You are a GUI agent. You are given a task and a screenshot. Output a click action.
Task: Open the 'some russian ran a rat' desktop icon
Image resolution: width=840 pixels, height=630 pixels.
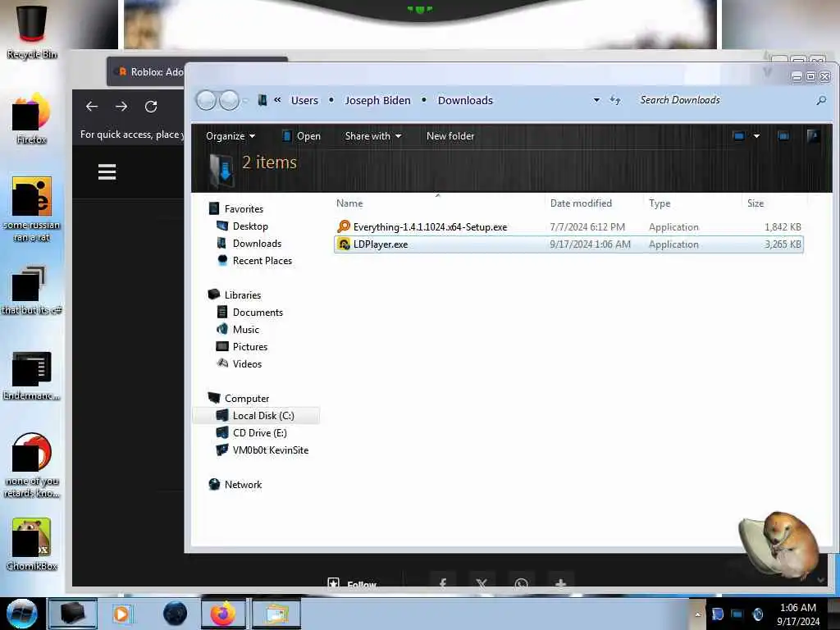pos(32,209)
